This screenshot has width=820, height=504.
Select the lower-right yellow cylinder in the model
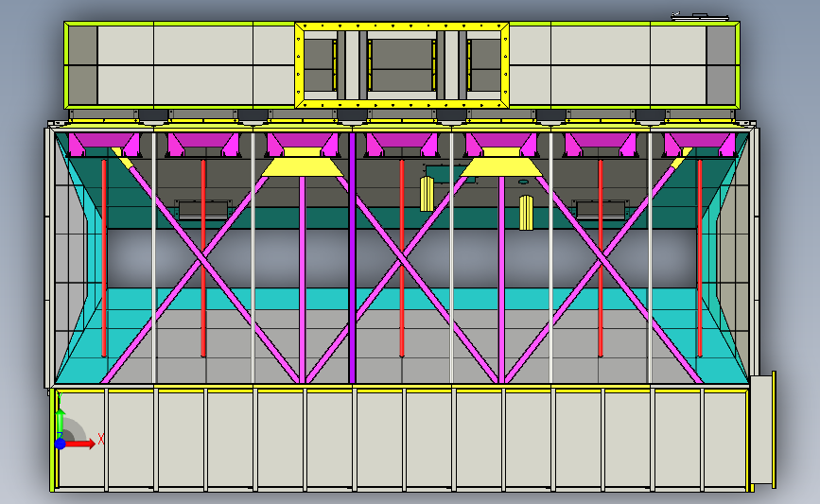pyautogui.click(x=526, y=213)
